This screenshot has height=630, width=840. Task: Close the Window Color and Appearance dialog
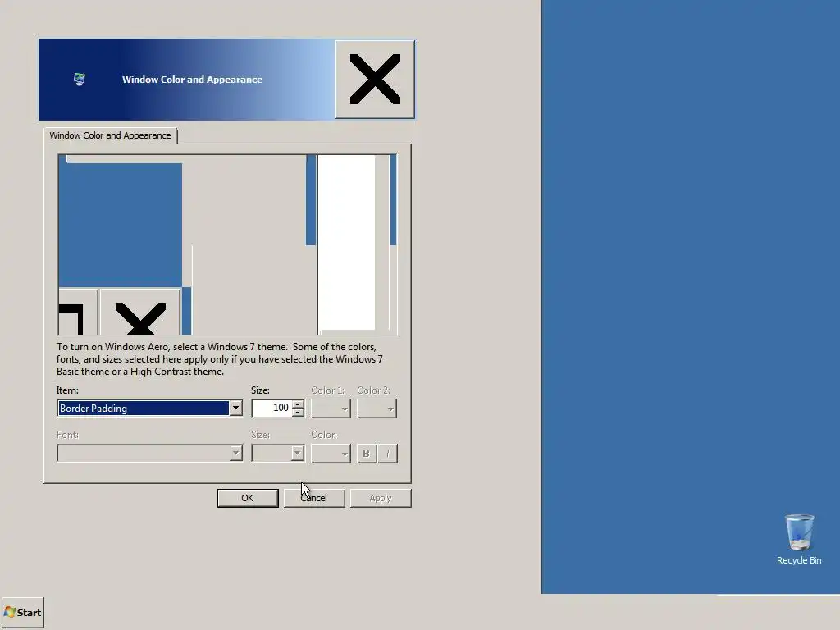(x=374, y=80)
